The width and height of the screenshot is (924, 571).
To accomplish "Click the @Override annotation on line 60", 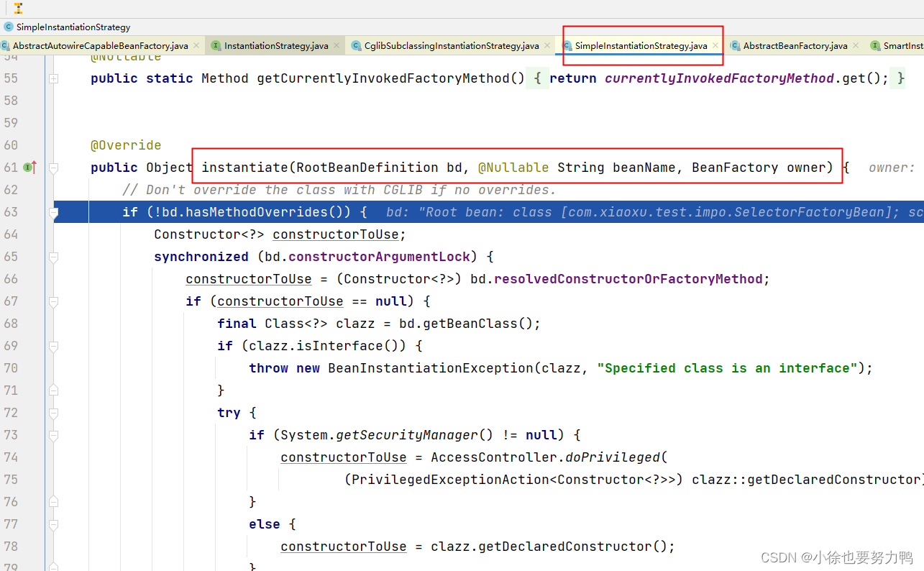I will click(x=126, y=145).
